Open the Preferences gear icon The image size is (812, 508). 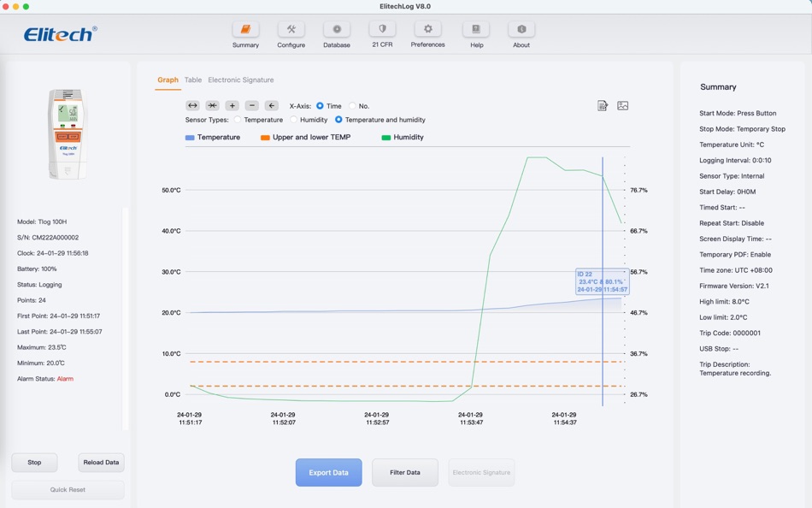coord(427,29)
